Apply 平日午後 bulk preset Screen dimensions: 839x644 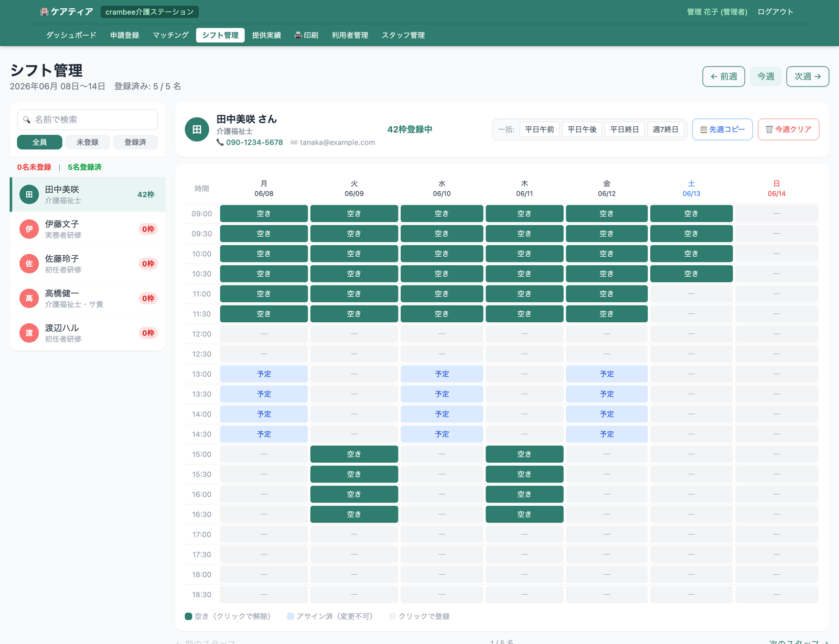click(582, 129)
